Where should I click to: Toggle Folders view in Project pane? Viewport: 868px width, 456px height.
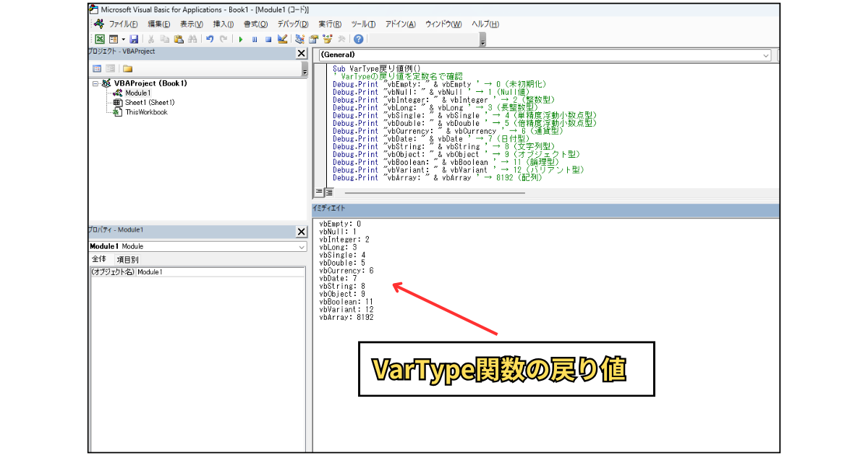click(127, 69)
